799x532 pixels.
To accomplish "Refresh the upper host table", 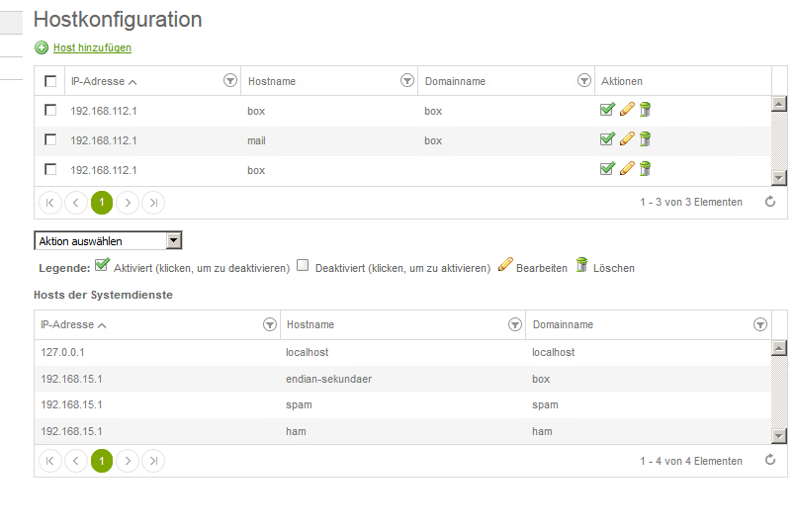I will (770, 202).
